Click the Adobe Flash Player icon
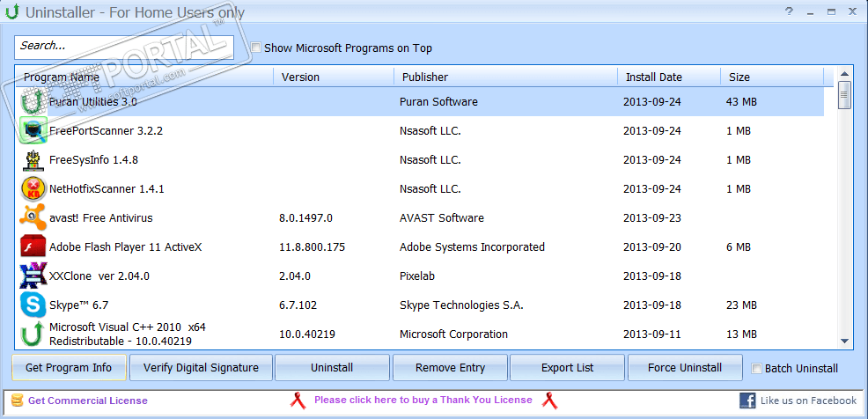 pyautogui.click(x=33, y=246)
